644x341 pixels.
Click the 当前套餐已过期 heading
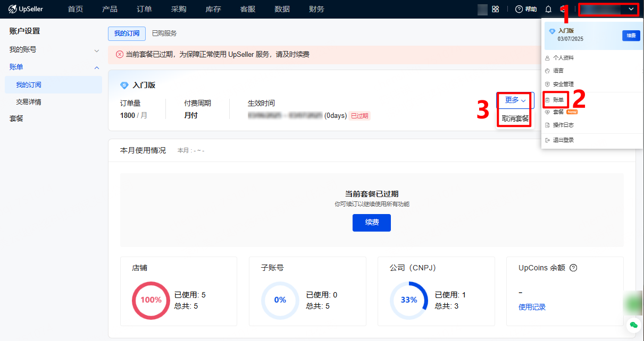(x=372, y=194)
